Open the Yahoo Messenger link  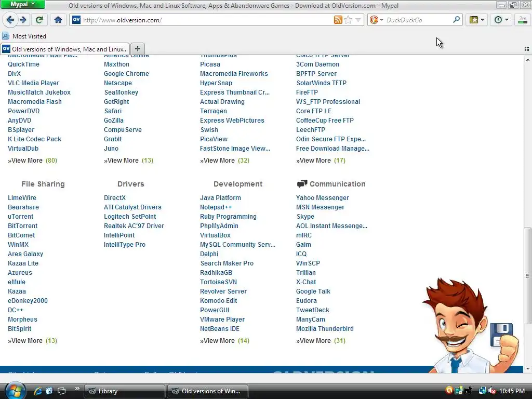tap(322, 198)
